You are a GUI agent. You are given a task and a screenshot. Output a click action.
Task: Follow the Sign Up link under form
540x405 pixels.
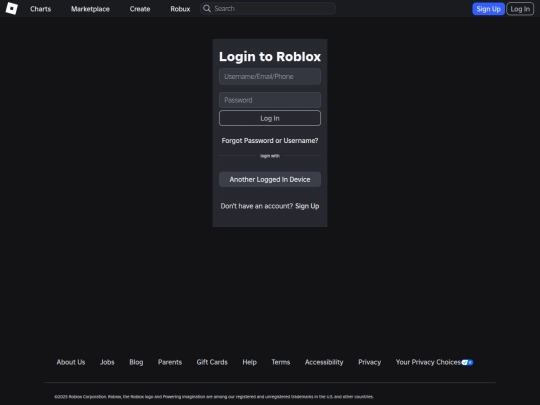pyautogui.click(x=307, y=206)
